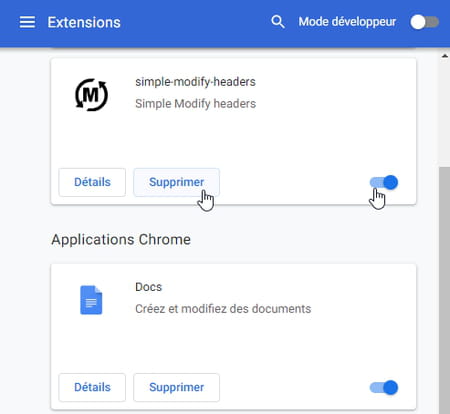Open the hamburger main menu
The height and width of the screenshot is (414, 450).
click(x=27, y=22)
